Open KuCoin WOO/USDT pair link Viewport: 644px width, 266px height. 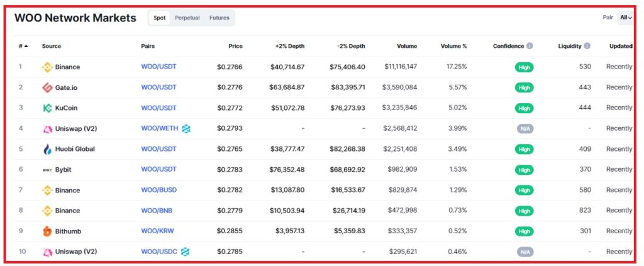pyautogui.click(x=158, y=108)
